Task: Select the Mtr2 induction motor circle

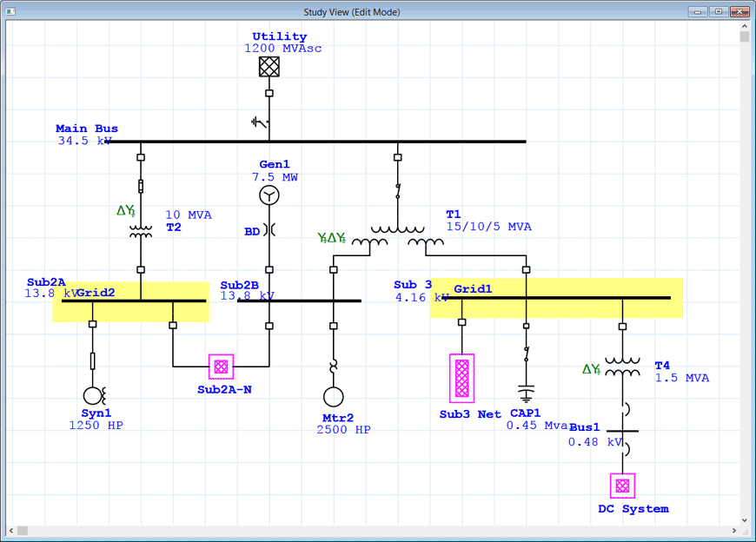Action: click(x=333, y=397)
